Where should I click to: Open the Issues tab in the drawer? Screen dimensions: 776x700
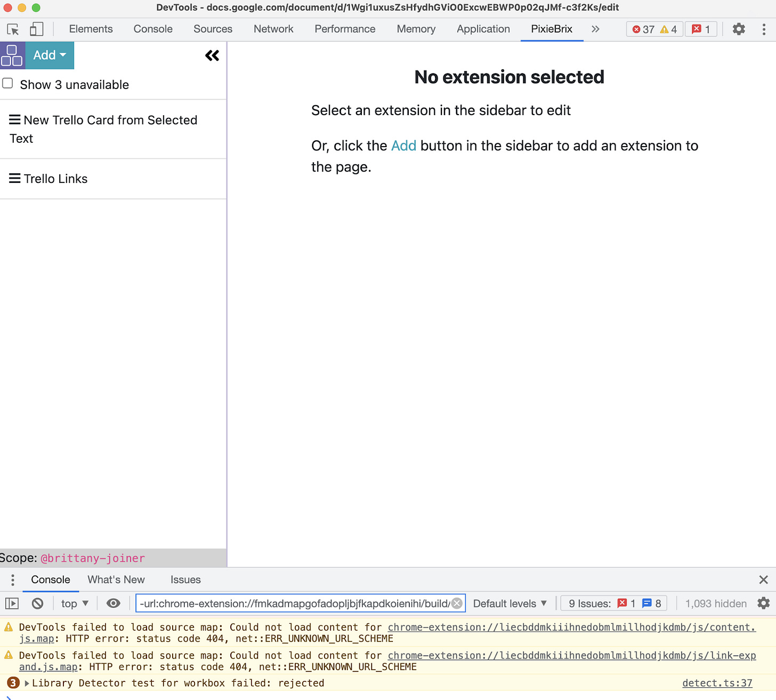coord(185,580)
